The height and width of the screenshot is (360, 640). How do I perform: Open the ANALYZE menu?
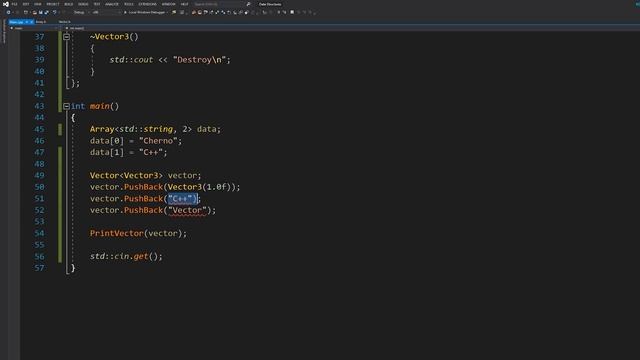(112, 4)
